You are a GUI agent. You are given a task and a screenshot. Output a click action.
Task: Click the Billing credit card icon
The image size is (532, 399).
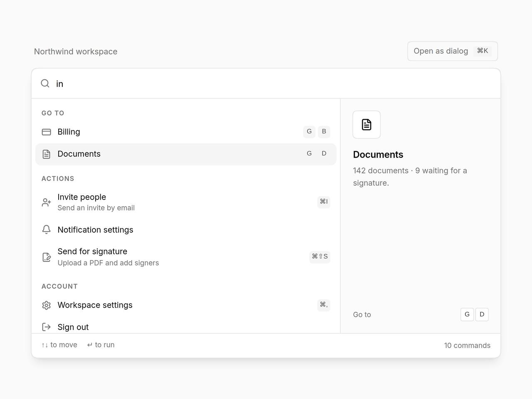tap(47, 132)
